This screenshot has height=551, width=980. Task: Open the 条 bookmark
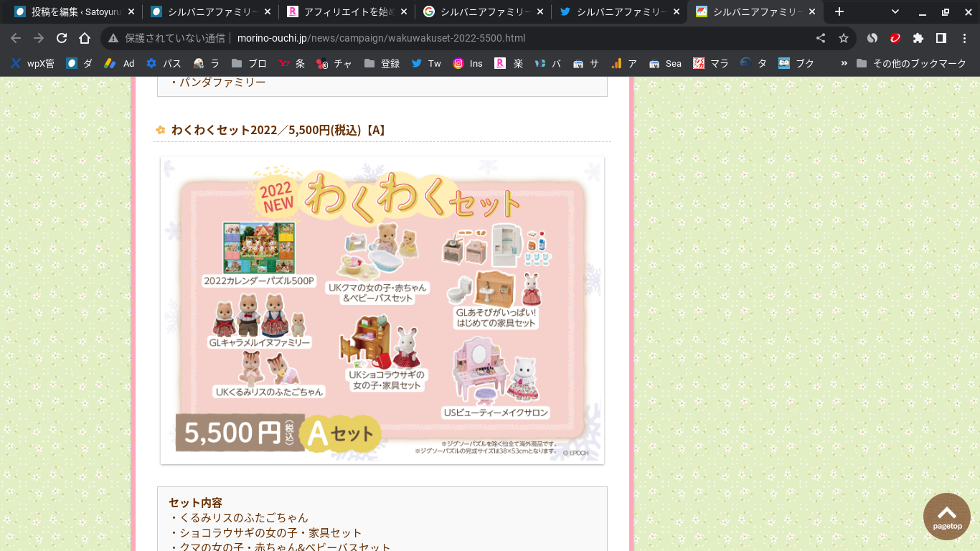(292, 63)
